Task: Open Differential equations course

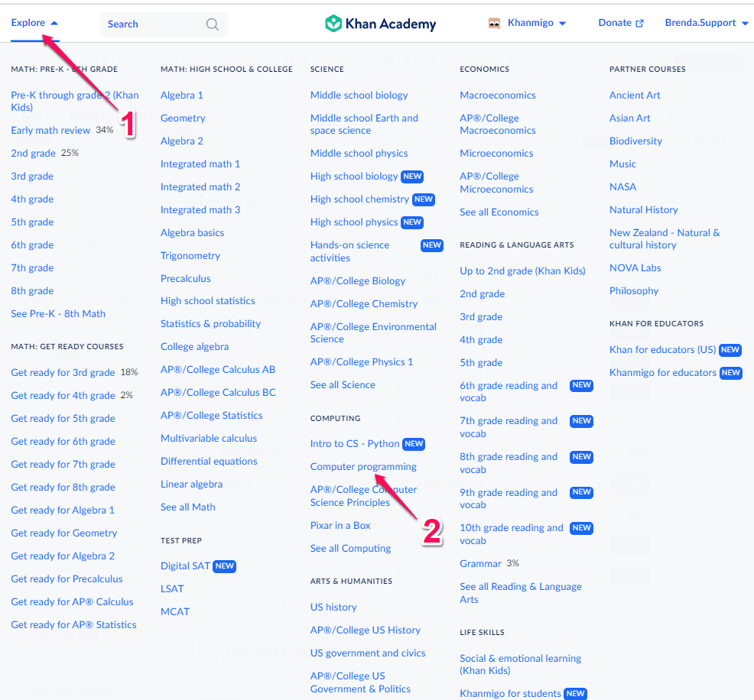Action: pyautogui.click(x=210, y=462)
